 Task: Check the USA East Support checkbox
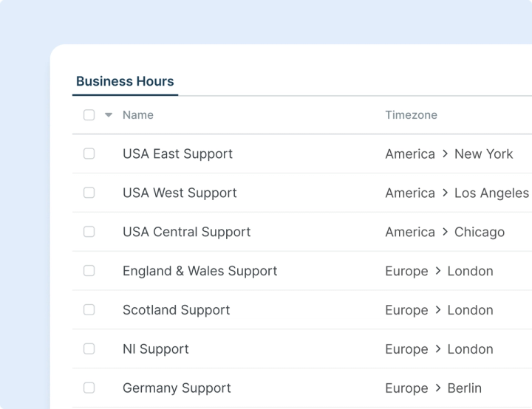pyautogui.click(x=89, y=154)
